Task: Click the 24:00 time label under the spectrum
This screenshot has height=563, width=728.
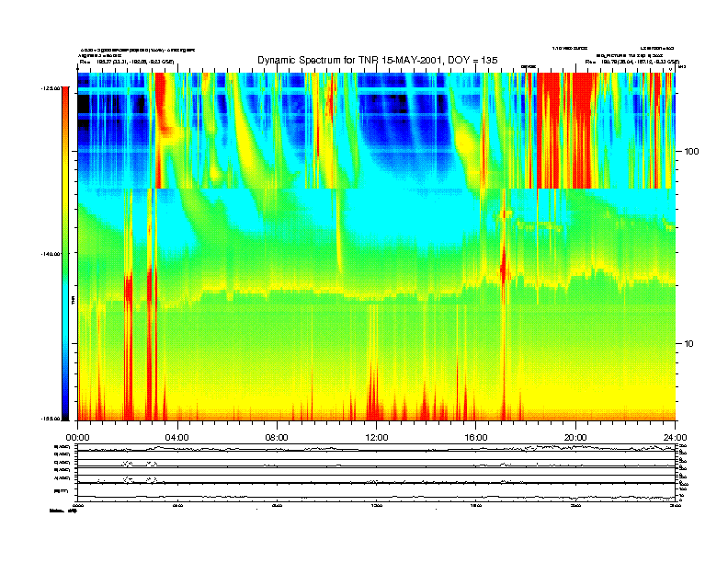Action: coord(675,438)
